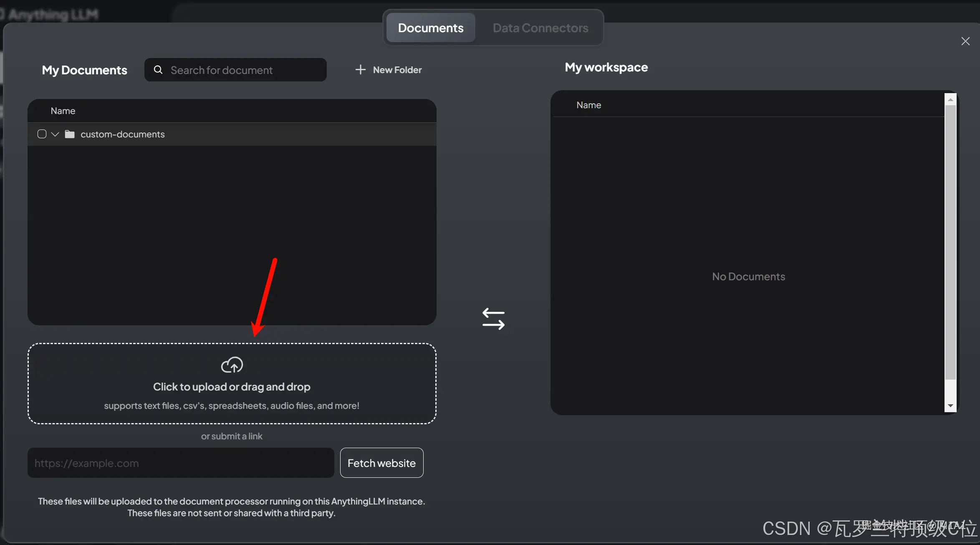Click the plus icon beside New Folder
The width and height of the screenshot is (980, 545).
point(360,70)
